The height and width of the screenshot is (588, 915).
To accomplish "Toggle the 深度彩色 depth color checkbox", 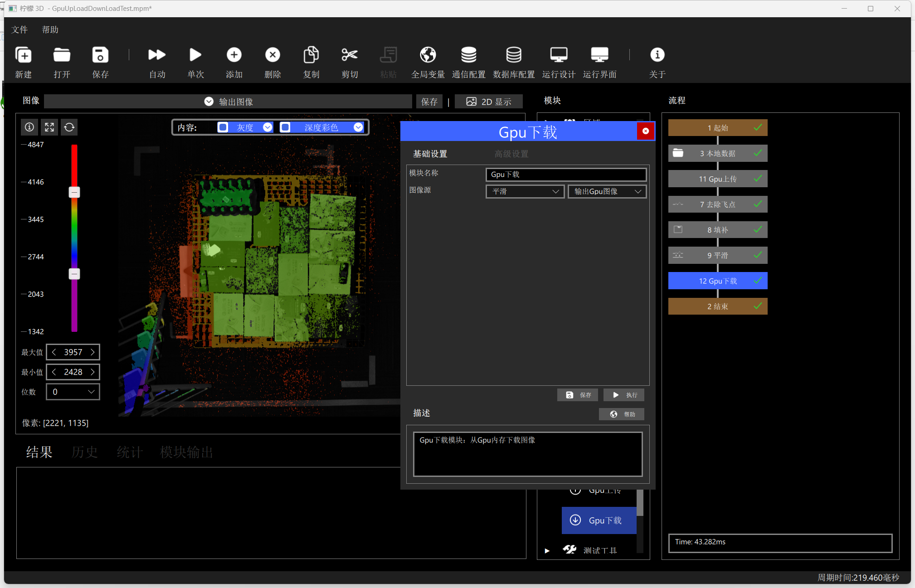I will (285, 127).
